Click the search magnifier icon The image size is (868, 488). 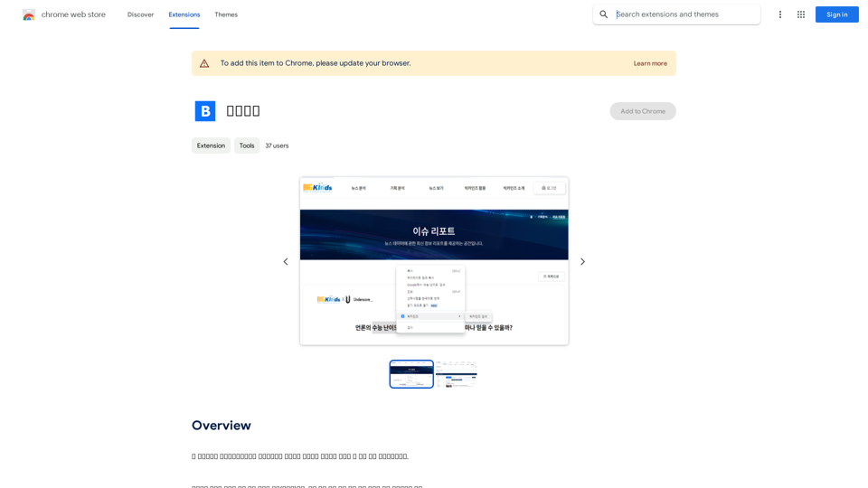604,14
